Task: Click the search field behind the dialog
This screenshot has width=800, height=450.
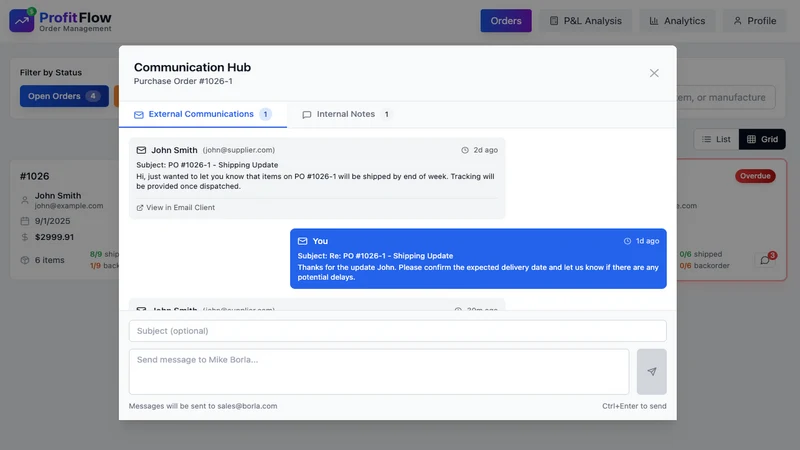Action: (724, 97)
